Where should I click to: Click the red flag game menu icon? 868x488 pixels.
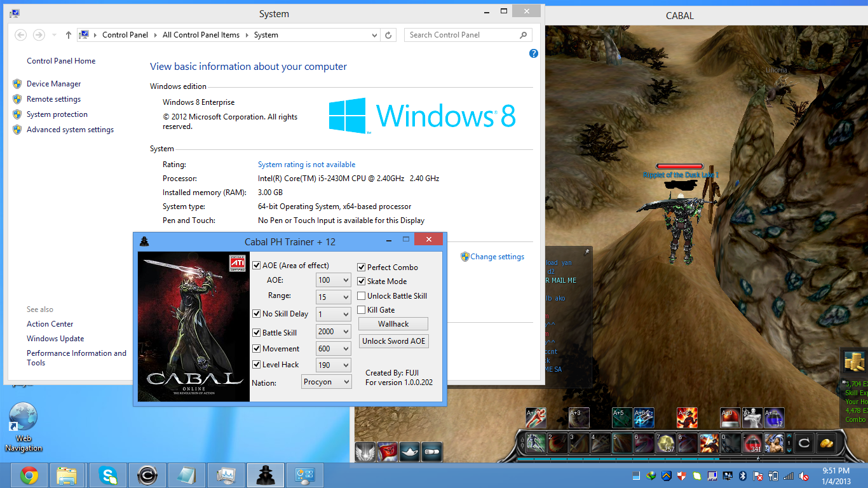388,452
